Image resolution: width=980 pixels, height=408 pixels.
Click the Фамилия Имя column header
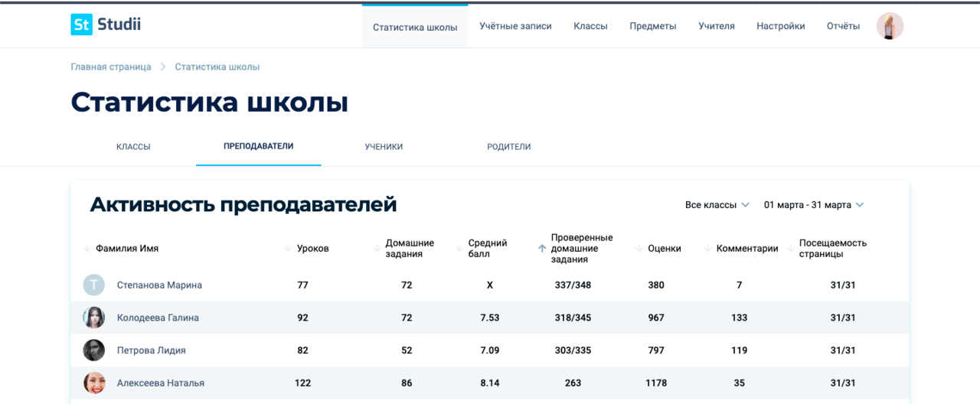pyautogui.click(x=127, y=249)
